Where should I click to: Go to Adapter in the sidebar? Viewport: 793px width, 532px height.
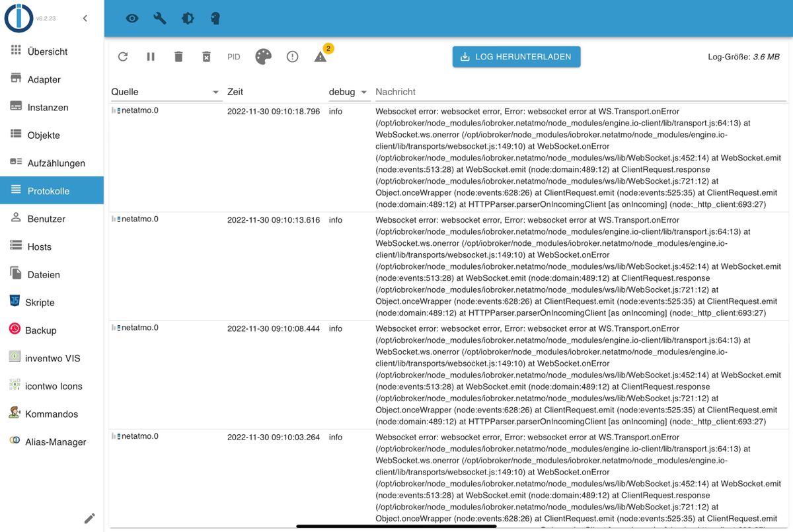click(x=52, y=79)
